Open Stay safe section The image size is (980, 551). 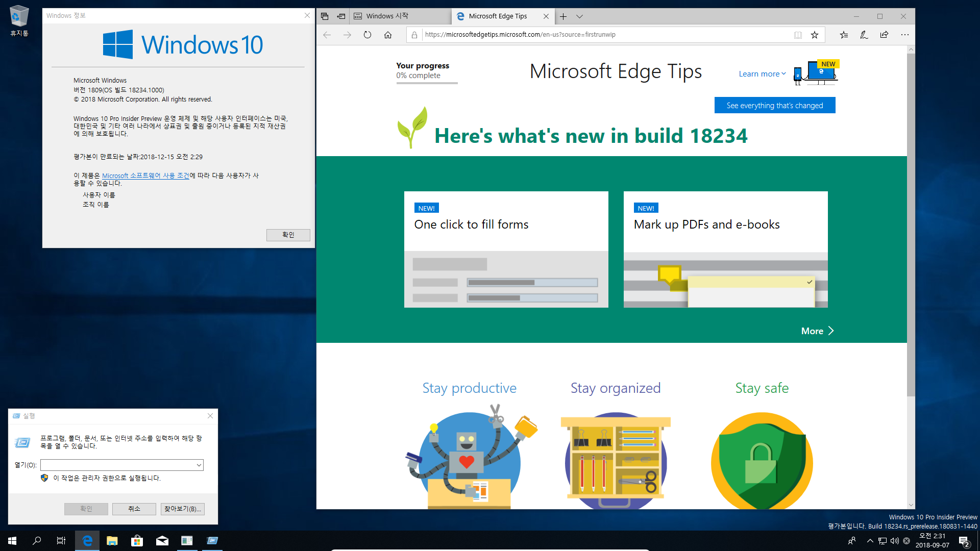pyautogui.click(x=762, y=388)
